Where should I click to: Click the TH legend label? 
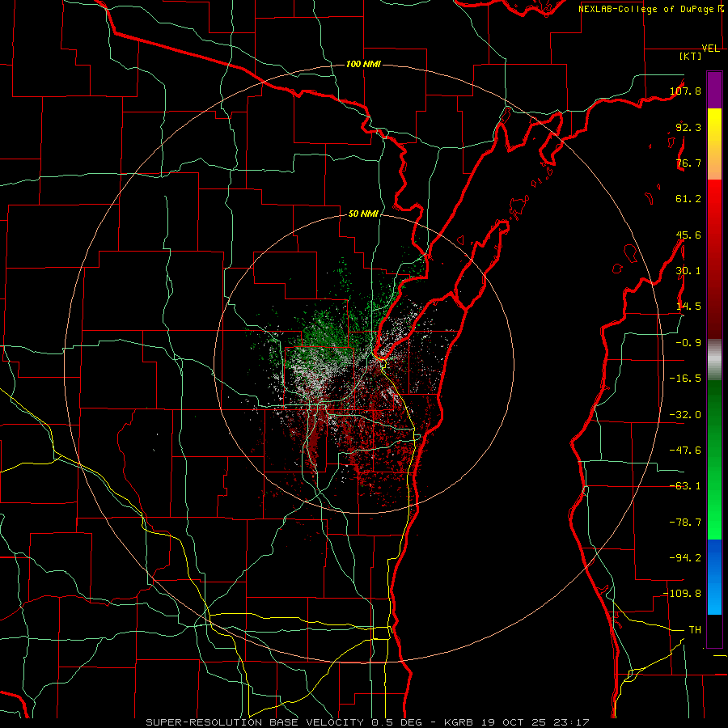click(x=695, y=630)
